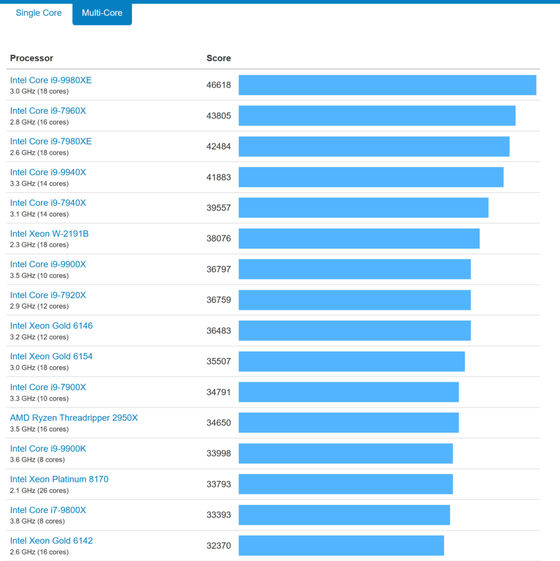The height and width of the screenshot is (561, 560).
Task: Click the score value 33793
Action: 219,484
